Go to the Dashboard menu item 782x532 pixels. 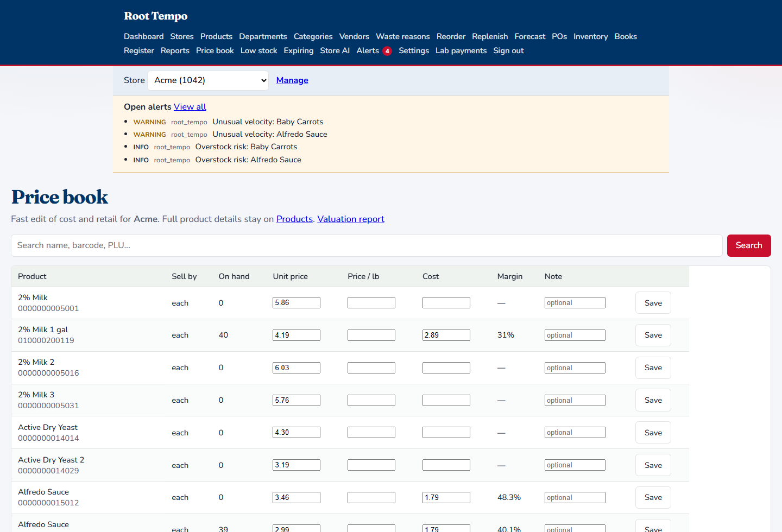point(143,36)
